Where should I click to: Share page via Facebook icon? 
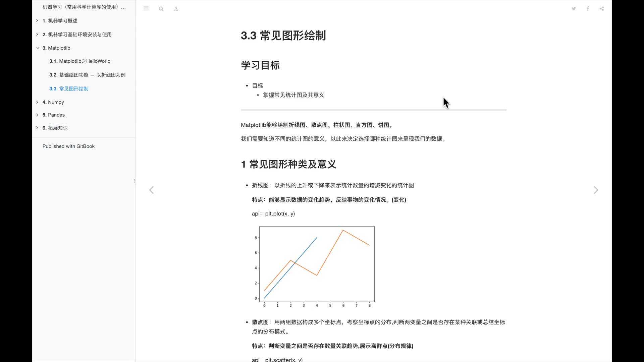tap(588, 9)
